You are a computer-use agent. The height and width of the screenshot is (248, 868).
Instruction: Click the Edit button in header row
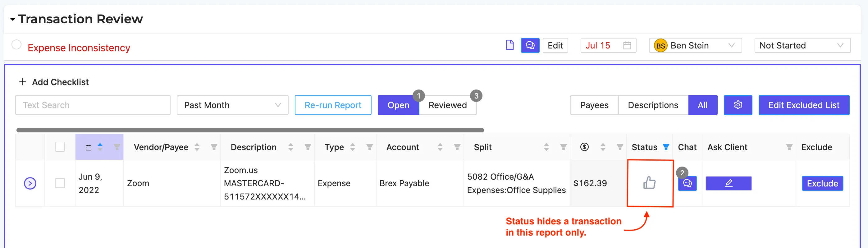coord(555,45)
